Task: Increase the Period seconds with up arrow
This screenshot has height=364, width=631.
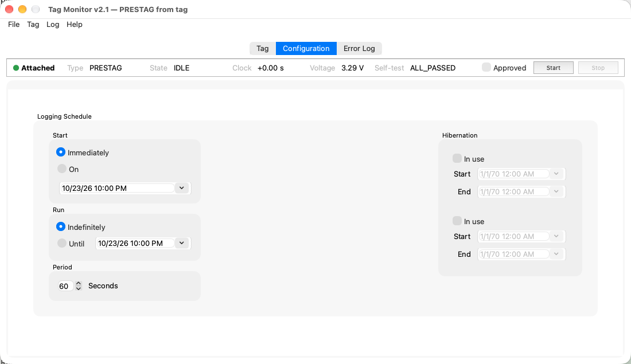Action: [79, 283]
